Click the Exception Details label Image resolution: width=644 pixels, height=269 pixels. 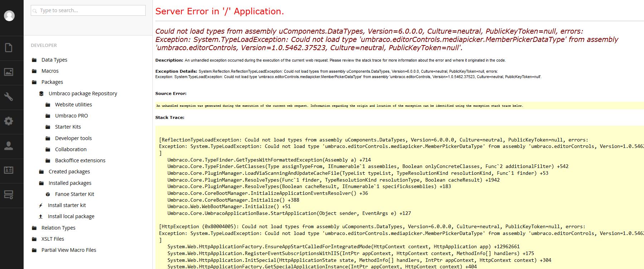(176, 71)
